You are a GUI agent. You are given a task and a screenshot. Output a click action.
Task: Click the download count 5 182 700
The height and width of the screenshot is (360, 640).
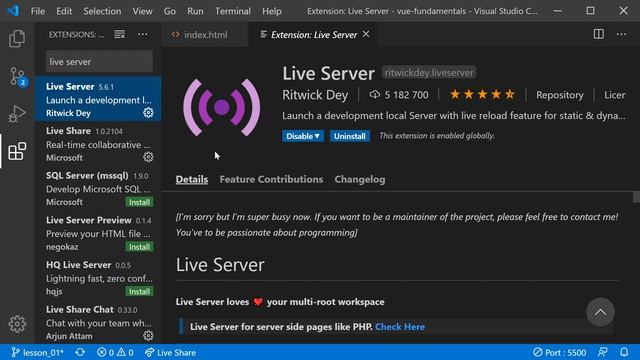(399, 95)
